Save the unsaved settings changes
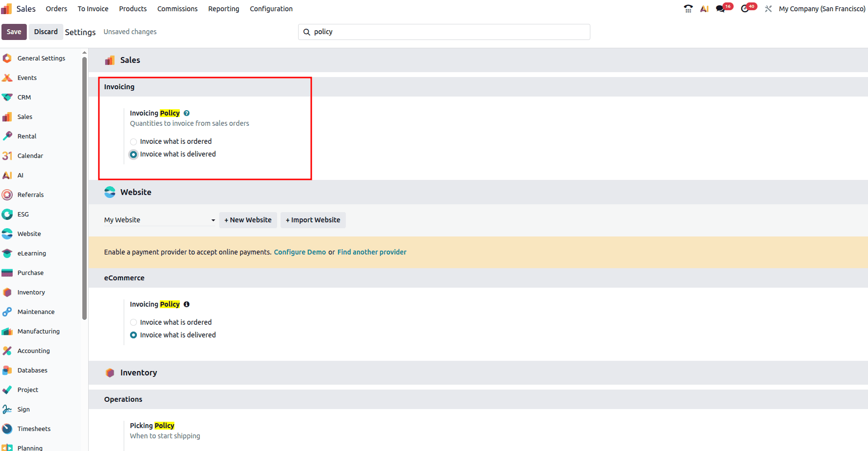 coord(14,32)
